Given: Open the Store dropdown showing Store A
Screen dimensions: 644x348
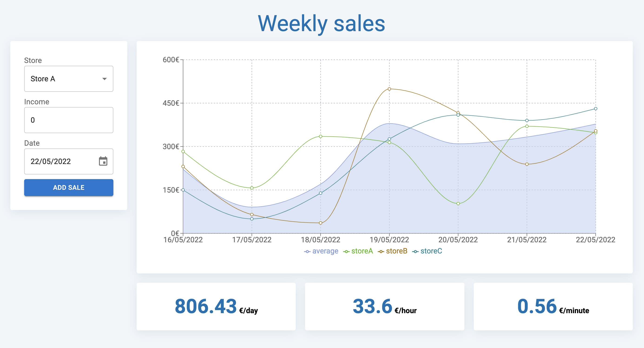Looking at the screenshot, I should (69, 79).
